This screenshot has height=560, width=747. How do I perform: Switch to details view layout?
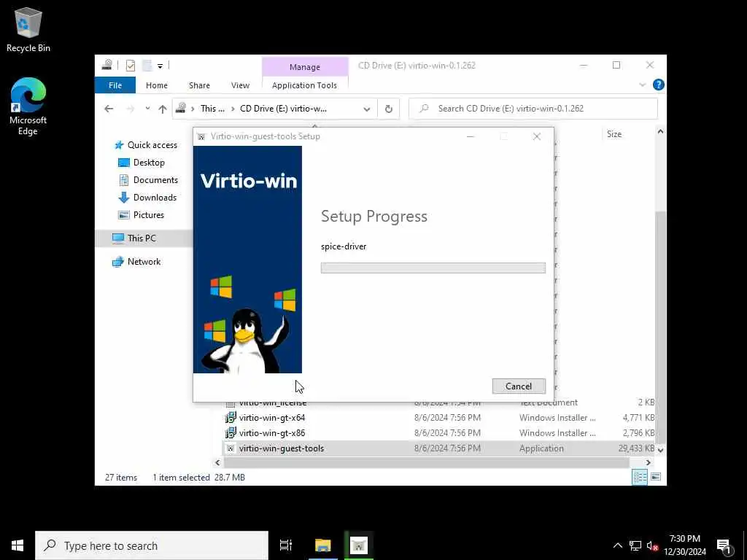640,477
